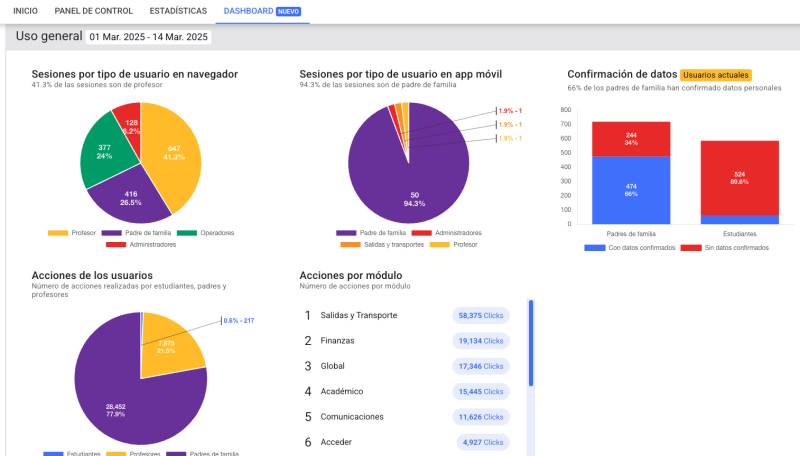Toggle Profesor legend swatch in navegador chart
800x456 pixels.
[58, 233]
